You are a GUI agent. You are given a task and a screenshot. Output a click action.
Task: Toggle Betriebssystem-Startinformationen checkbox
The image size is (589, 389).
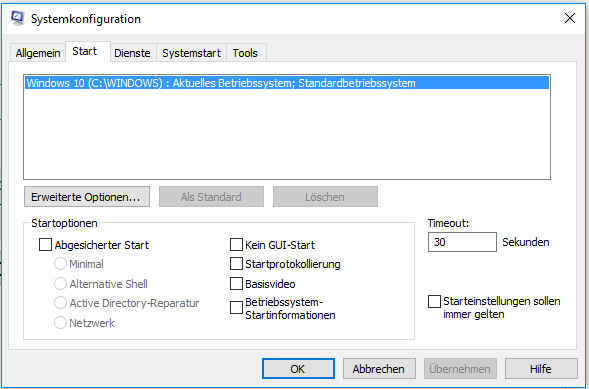[x=236, y=308]
